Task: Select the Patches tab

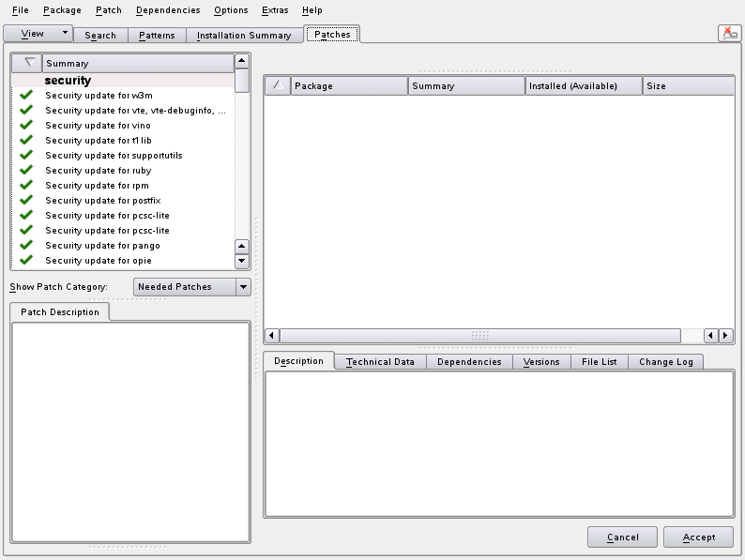Action: coord(332,34)
